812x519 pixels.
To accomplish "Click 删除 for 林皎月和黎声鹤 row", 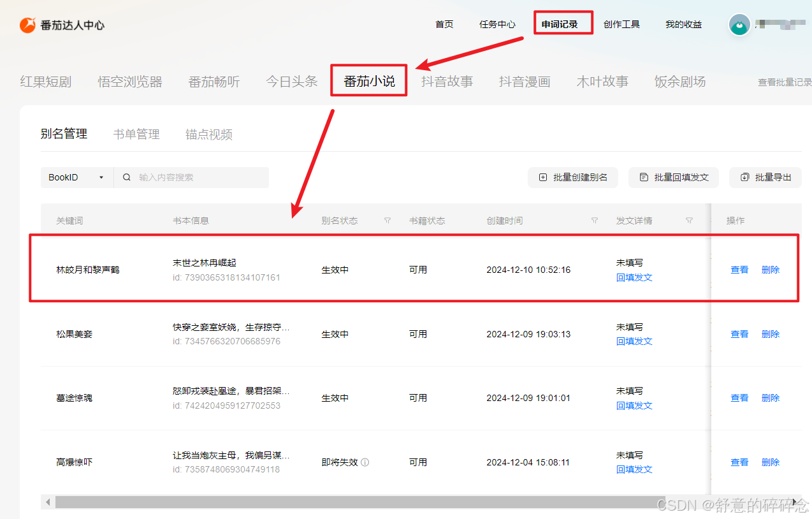I will pos(771,270).
